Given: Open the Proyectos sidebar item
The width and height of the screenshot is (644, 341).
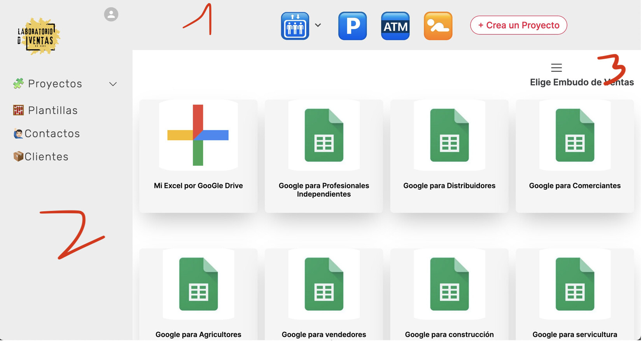Looking at the screenshot, I should pos(55,84).
